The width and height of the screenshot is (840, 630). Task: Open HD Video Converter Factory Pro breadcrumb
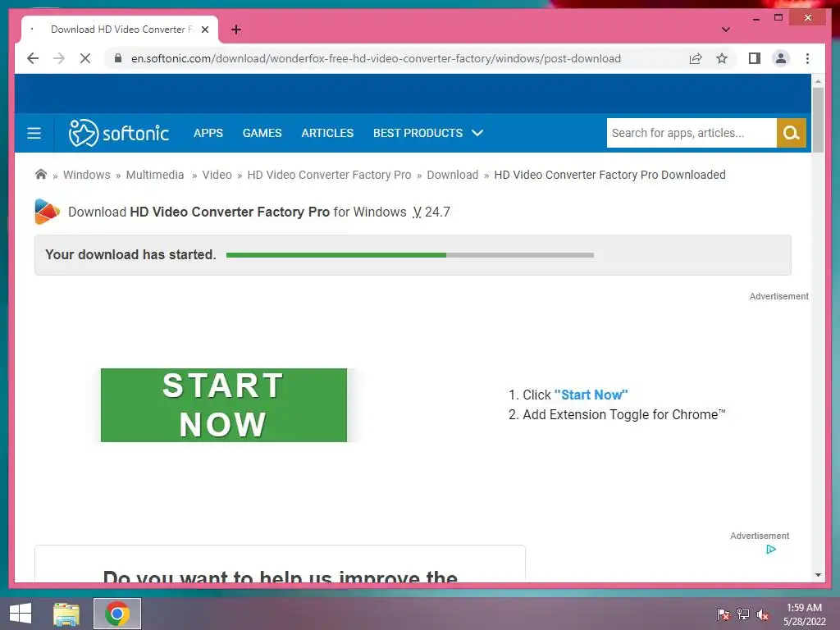pyautogui.click(x=329, y=175)
